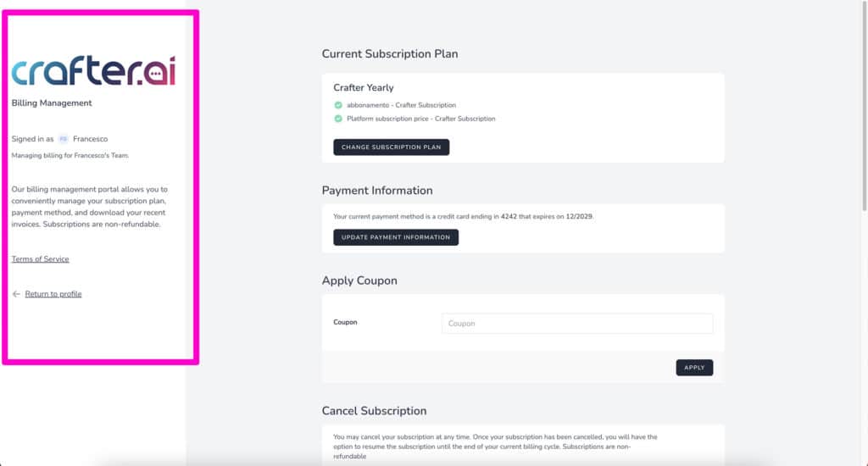Image resolution: width=868 pixels, height=466 pixels.
Task: Select the Crafter Yearly plan title
Action: coord(364,87)
